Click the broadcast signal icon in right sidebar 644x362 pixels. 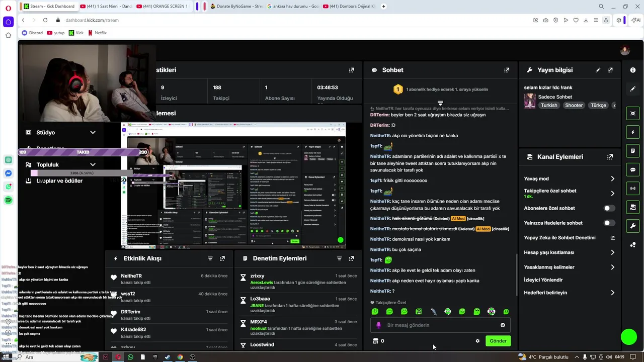[x=633, y=189]
